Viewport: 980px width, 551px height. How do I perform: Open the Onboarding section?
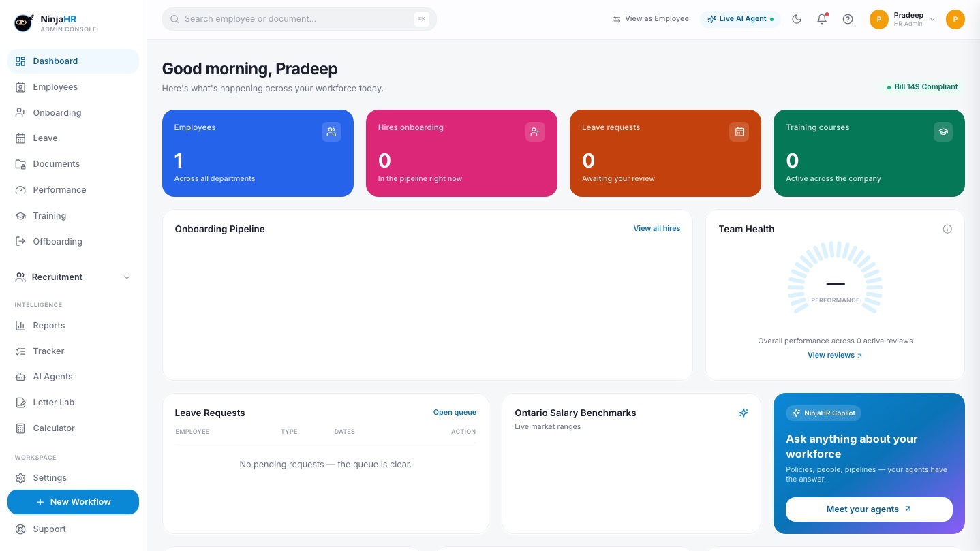click(x=73, y=113)
